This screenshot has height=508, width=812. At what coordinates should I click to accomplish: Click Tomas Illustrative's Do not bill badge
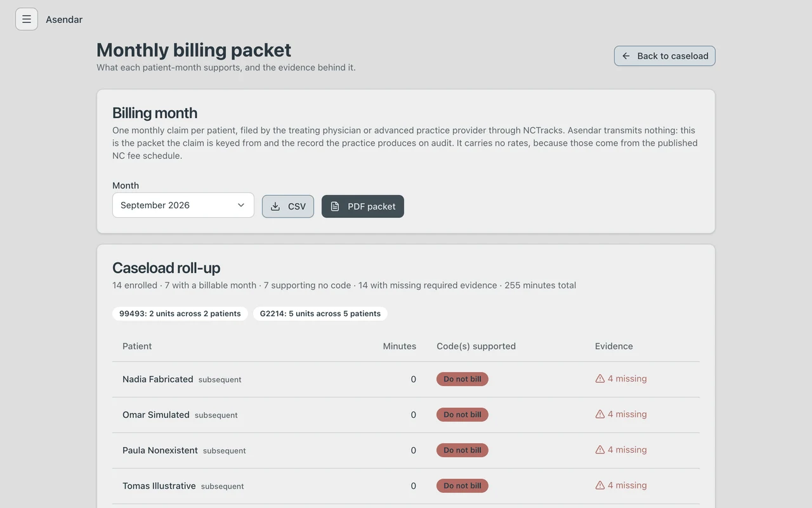click(462, 486)
